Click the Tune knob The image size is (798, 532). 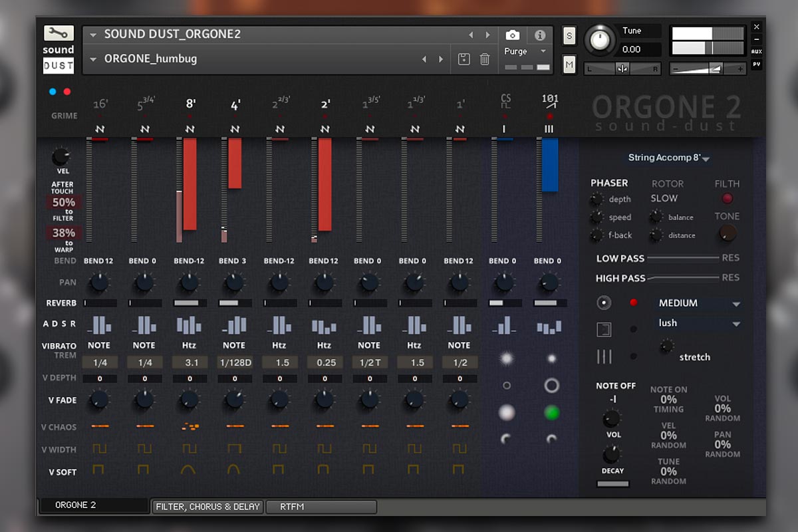(x=600, y=40)
